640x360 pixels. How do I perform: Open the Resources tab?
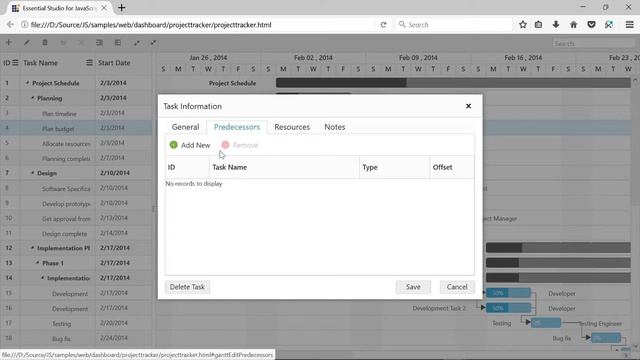coord(292,127)
